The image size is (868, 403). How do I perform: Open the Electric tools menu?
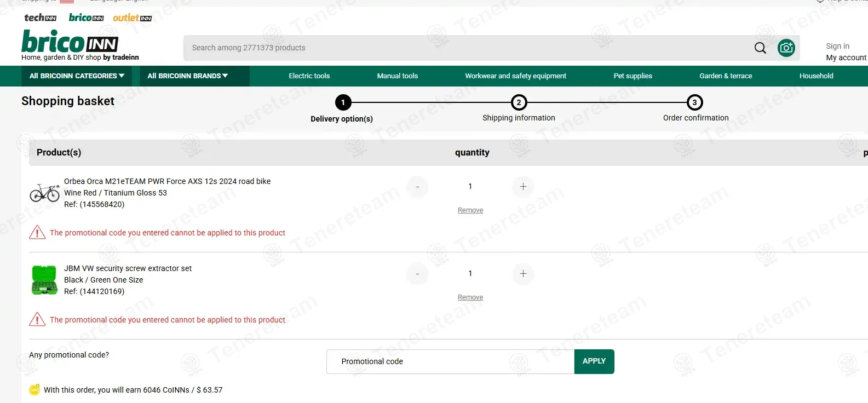coord(309,76)
